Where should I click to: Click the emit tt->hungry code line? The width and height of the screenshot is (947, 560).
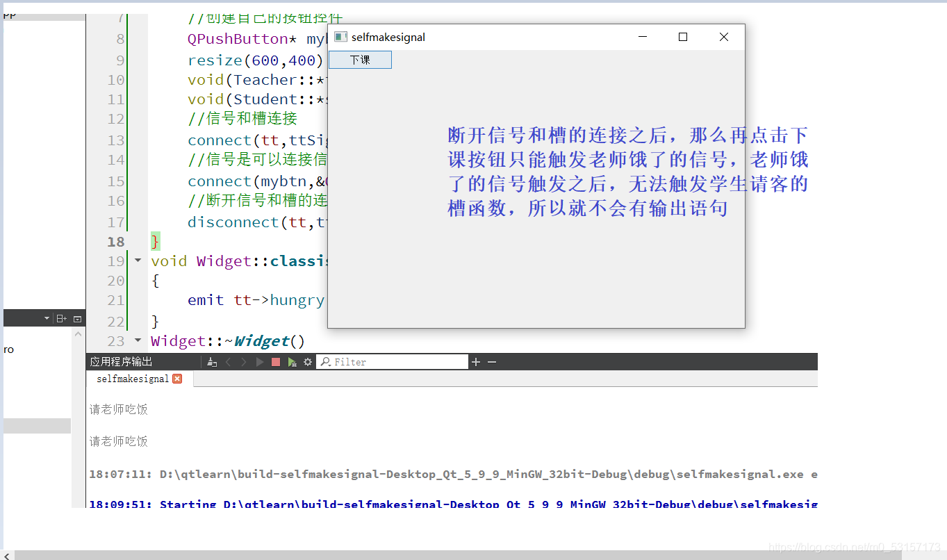click(x=256, y=300)
